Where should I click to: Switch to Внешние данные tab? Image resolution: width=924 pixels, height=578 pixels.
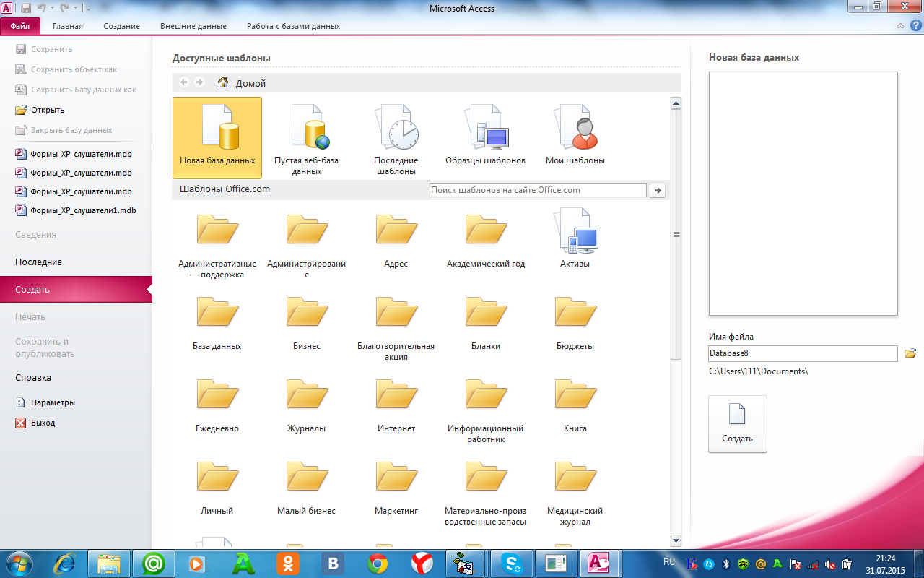click(193, 26)
